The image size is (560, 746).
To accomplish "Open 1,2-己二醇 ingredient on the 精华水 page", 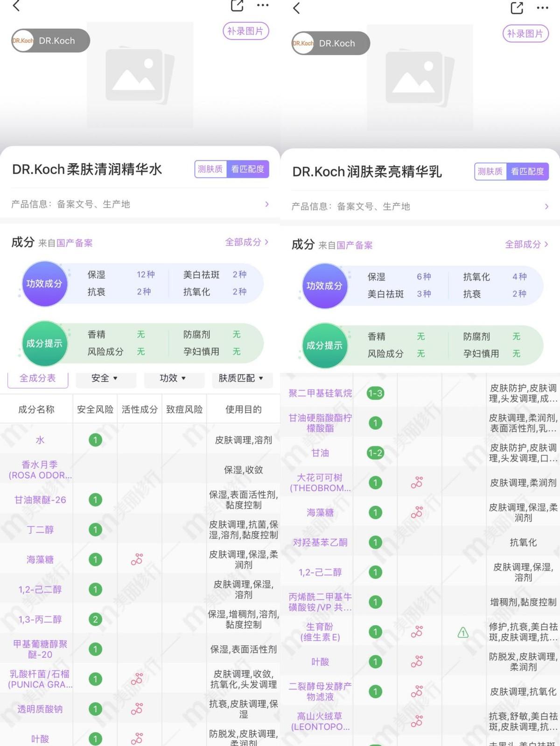I will pyautogui.click(x=40, y=590).
